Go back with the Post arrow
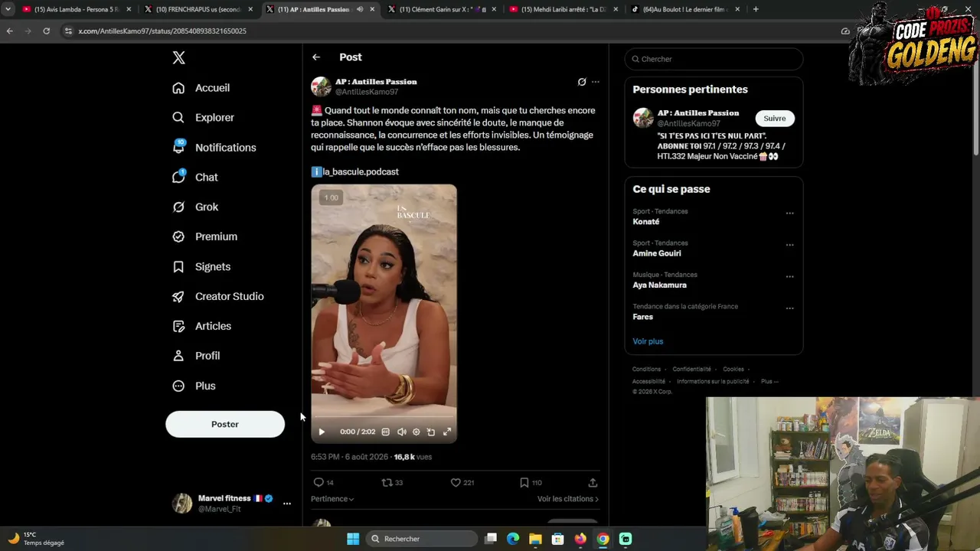This screenshot has width=980, height=551. point(316,57)
